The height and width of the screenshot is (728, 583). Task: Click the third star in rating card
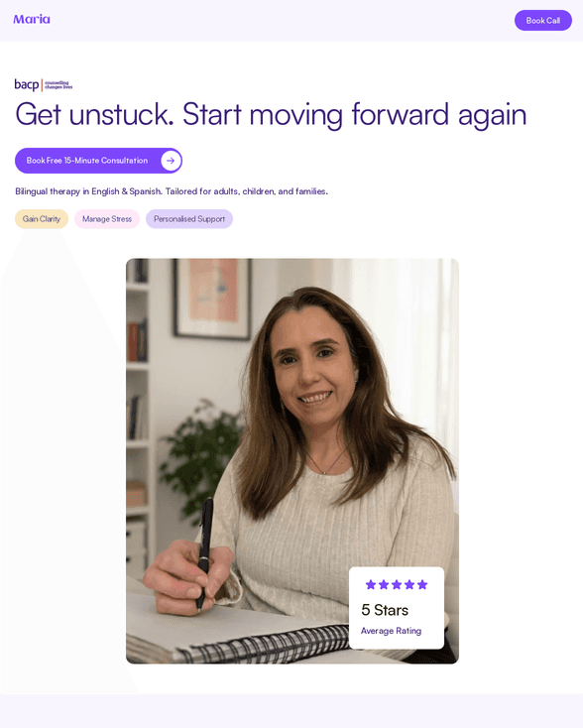397,584
